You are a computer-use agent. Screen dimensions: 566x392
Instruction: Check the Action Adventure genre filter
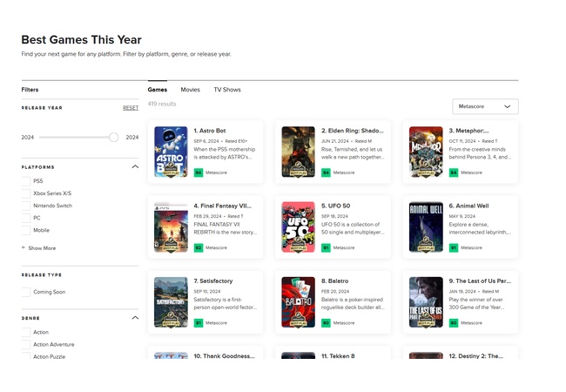point(26,344)
